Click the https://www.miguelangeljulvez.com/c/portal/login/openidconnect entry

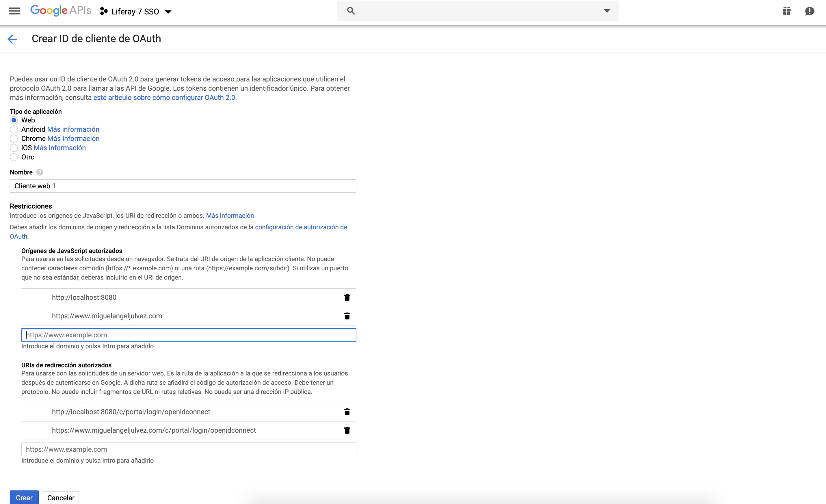[154, 430]
